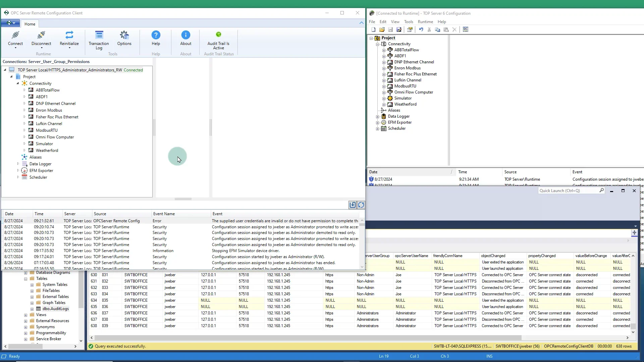Open the Runtime menu in TOP Server
Viewport: 644px width, 362px height.
[425, 22]
